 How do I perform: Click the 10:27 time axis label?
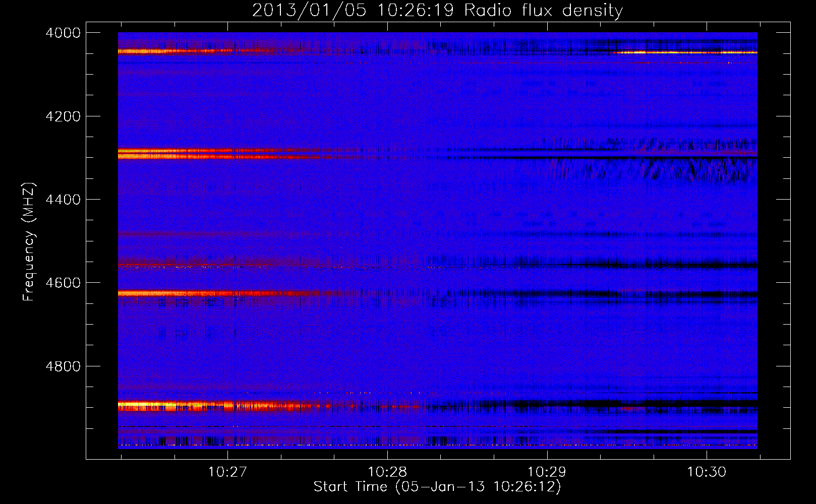click(x=227, y=472)
